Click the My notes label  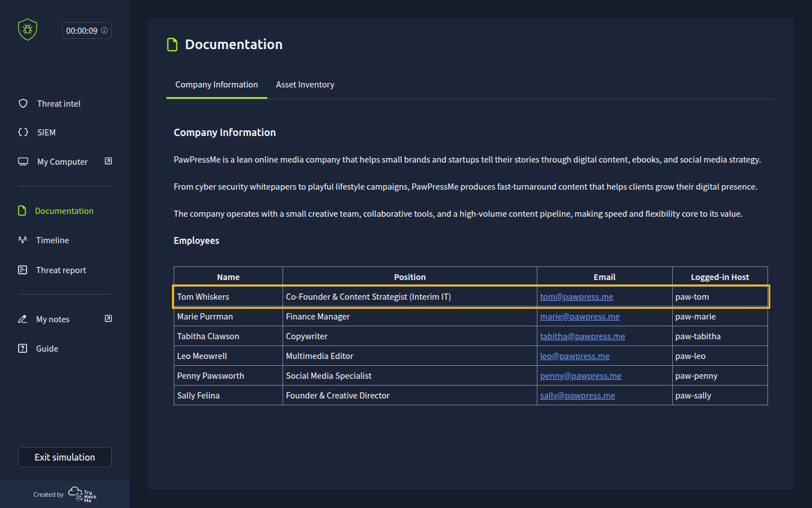coord(53,319)
